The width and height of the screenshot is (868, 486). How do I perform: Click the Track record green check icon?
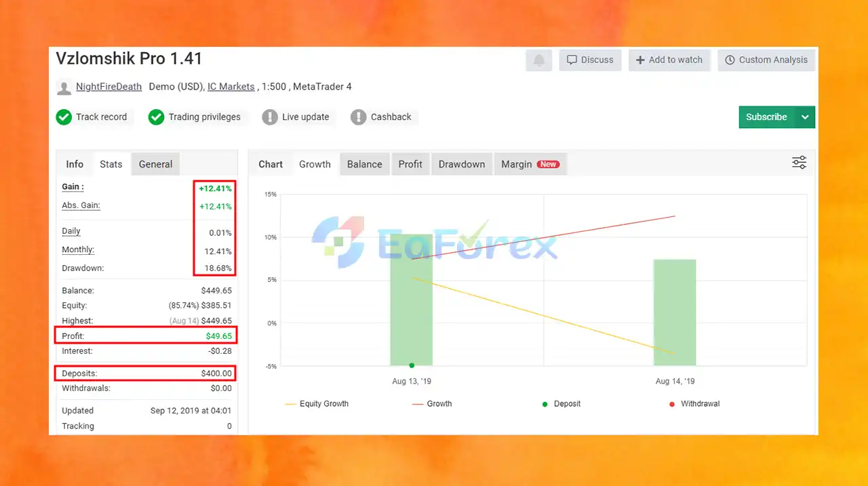pos(64,117)
